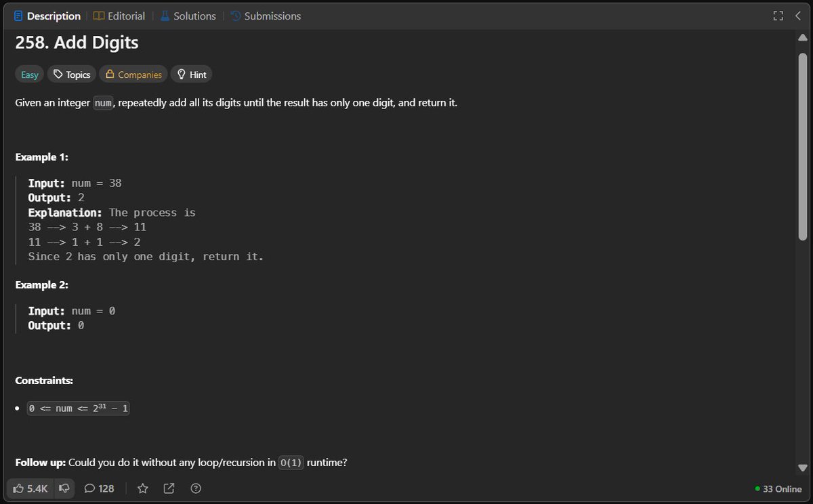Click the 33 Online indicator
This screenshot has width=813, height=504.
click(776, 488)
